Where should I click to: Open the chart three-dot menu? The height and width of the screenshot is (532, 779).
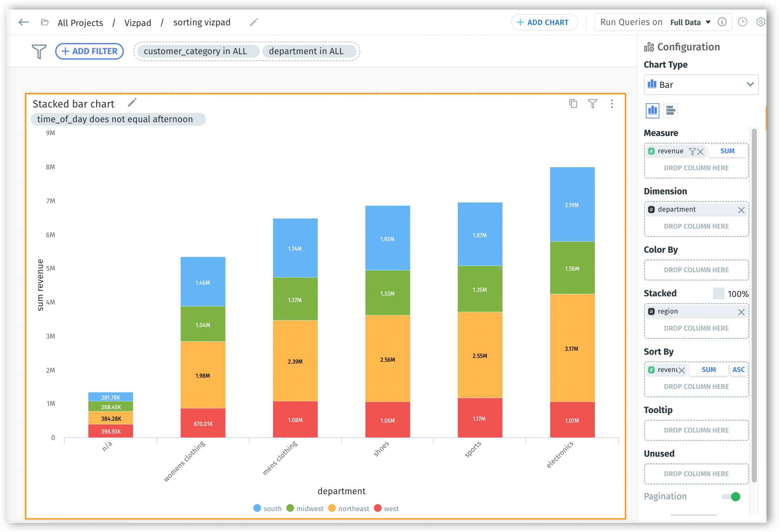click(x=612, y=103)
